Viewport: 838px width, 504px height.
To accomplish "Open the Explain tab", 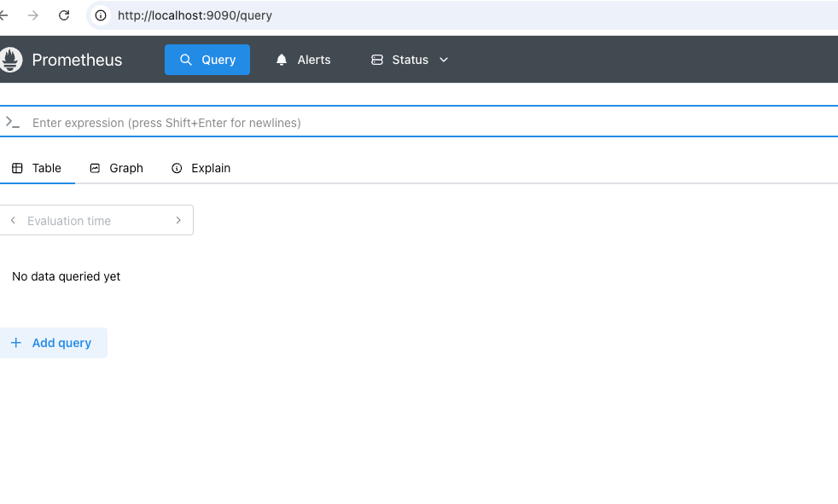I will click(201, 168).
